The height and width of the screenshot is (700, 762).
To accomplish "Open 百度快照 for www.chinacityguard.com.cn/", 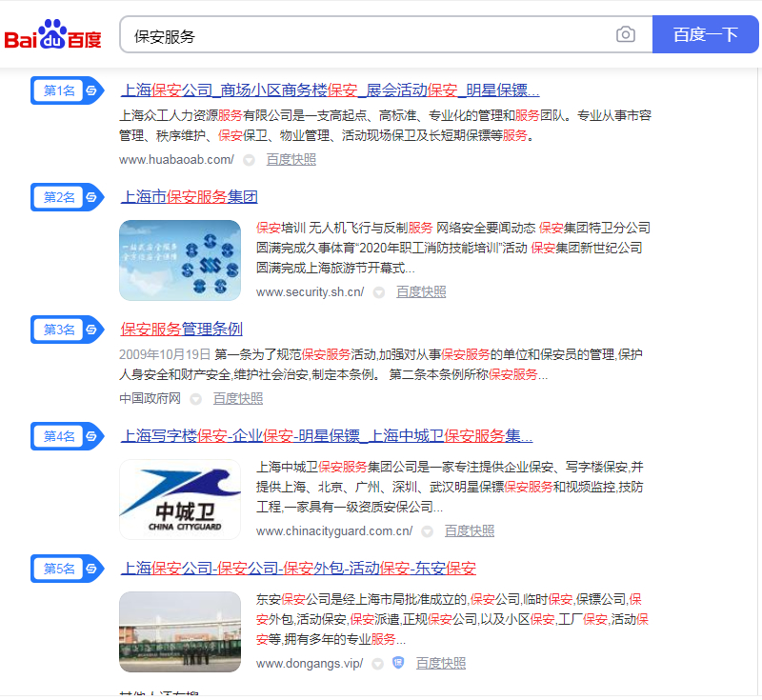I will 470,532.
